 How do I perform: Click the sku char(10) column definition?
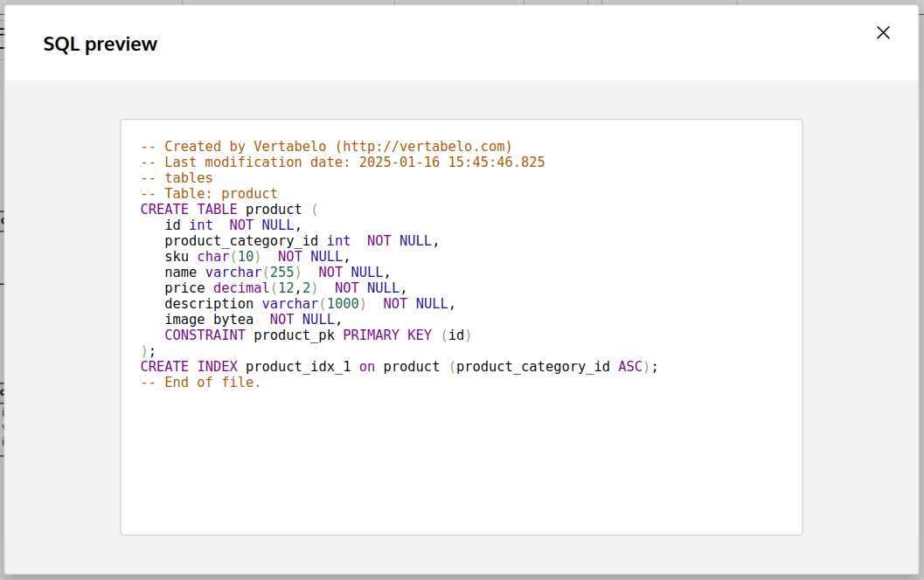[212, 257]
